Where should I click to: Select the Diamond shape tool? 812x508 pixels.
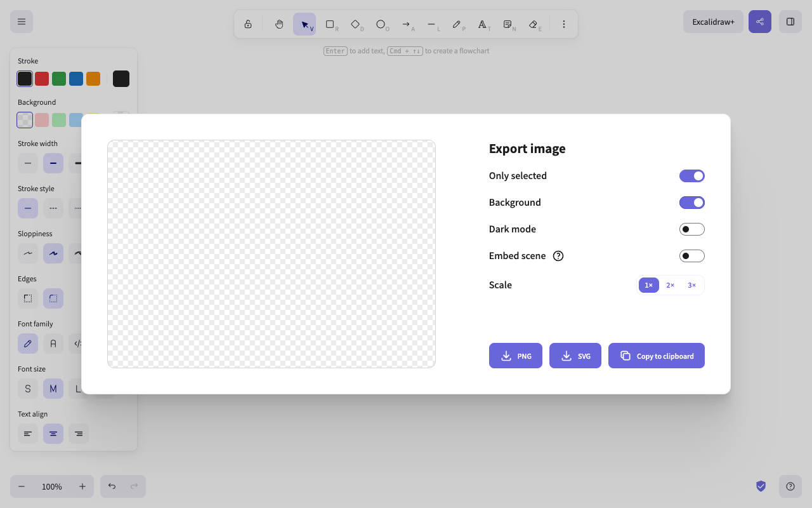[355, 24]
